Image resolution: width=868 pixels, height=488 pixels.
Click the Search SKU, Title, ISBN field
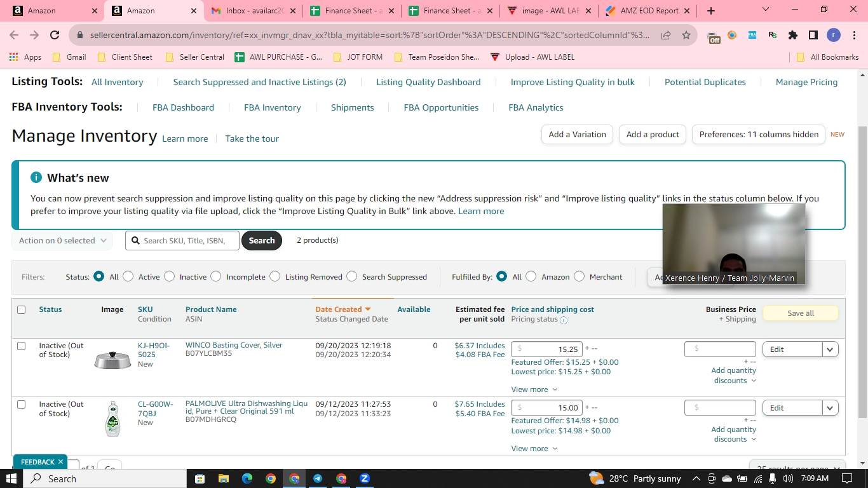click(x=182, y=241)
